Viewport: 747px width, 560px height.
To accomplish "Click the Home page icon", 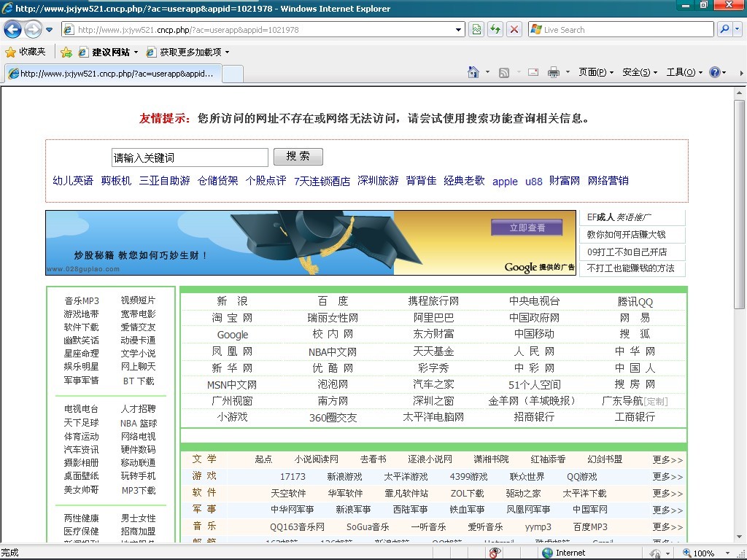I will tap(473, 72).
